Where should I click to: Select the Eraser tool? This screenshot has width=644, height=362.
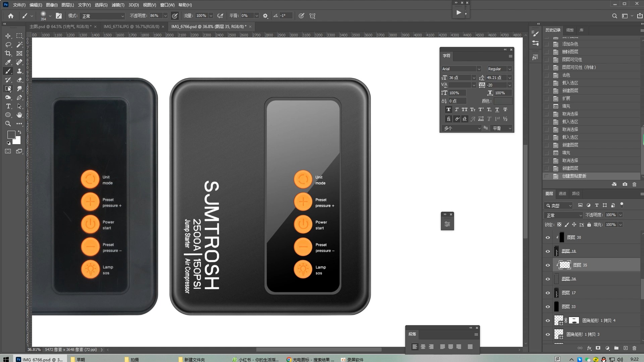(x=19, y=80)
